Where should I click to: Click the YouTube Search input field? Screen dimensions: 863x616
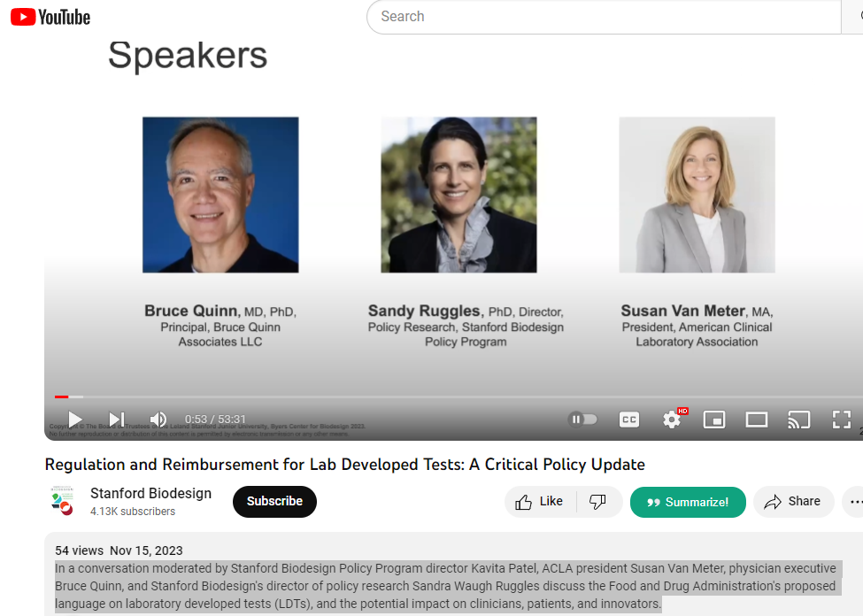[604, 17]
